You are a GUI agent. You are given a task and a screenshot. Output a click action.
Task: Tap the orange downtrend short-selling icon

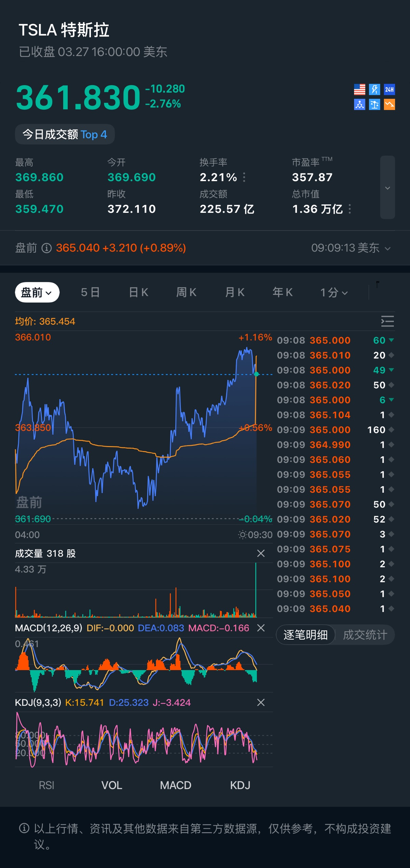click(389, 105)
